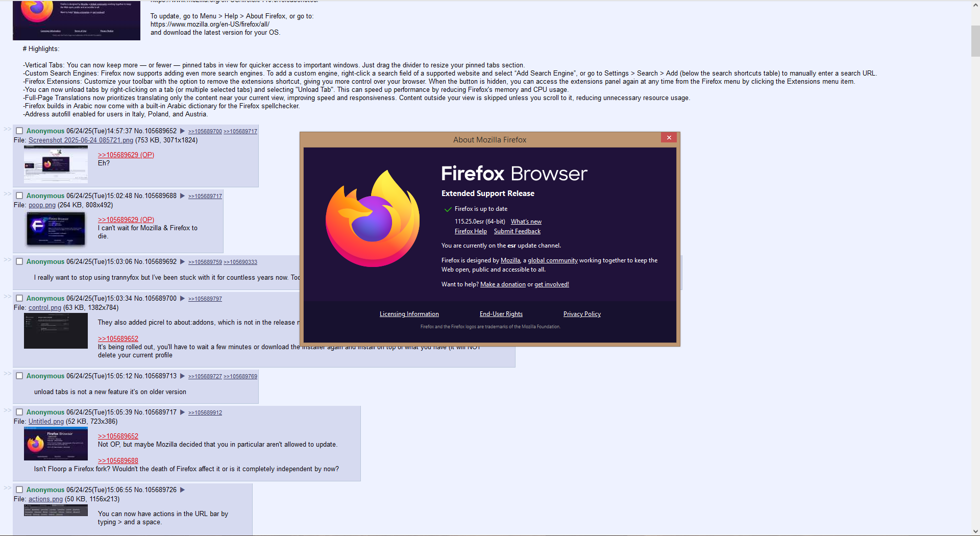The height and width of the screenshot is (536, 980).
Task: Open the post menu arrow for No.105689692
Action: coord(182,262)
